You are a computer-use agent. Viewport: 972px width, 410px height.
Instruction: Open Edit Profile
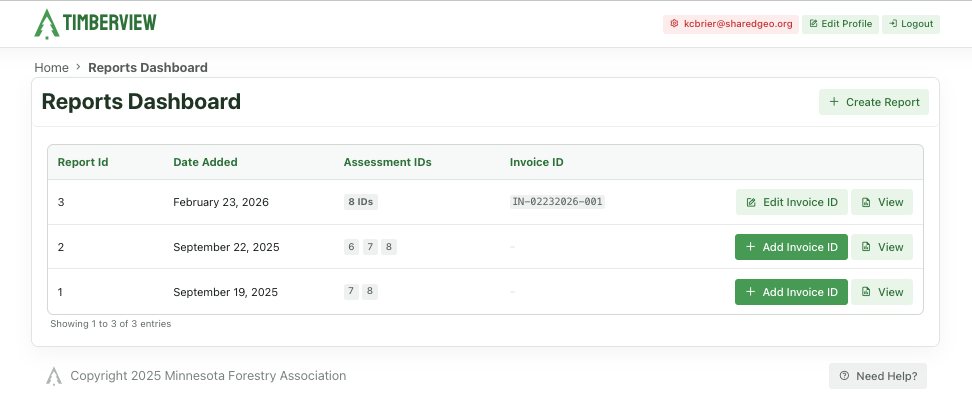click(840, 24)
